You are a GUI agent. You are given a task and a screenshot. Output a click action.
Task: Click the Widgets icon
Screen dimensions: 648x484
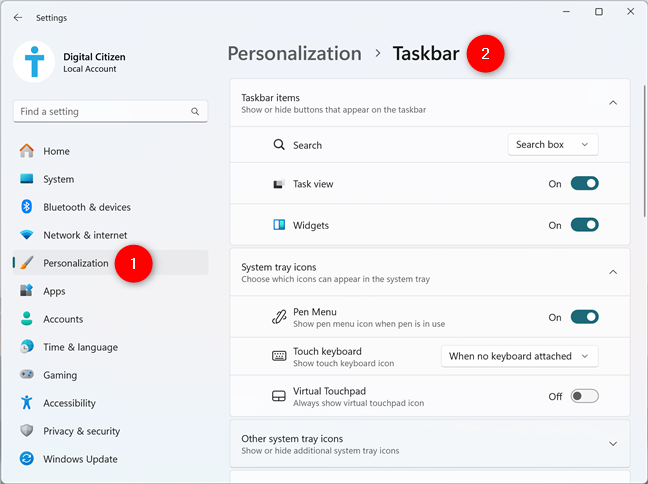pos(279,225)
